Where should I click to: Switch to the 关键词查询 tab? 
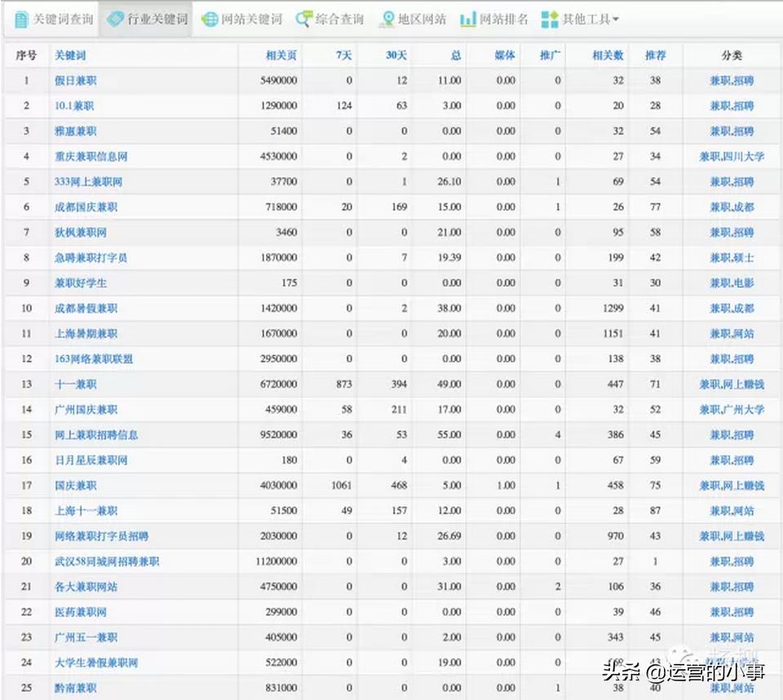(x=50, y=18)
